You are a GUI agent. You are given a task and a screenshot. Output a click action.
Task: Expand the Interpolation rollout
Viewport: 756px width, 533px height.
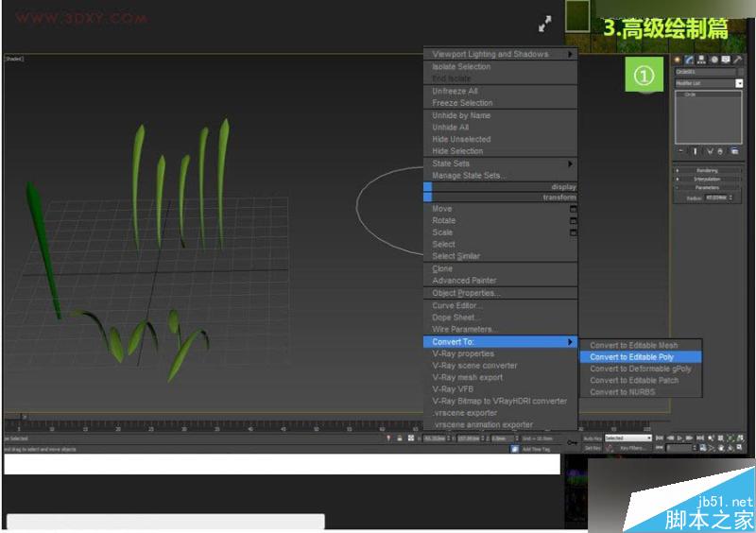(707, 179)
